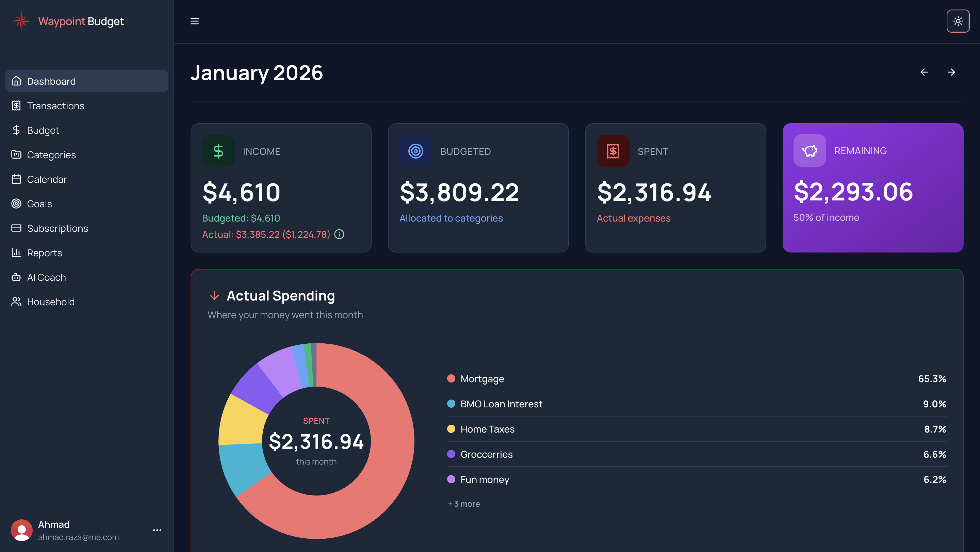980x552 pixels.
Task: Show income details via info icon
Action: tap(339, 234)
